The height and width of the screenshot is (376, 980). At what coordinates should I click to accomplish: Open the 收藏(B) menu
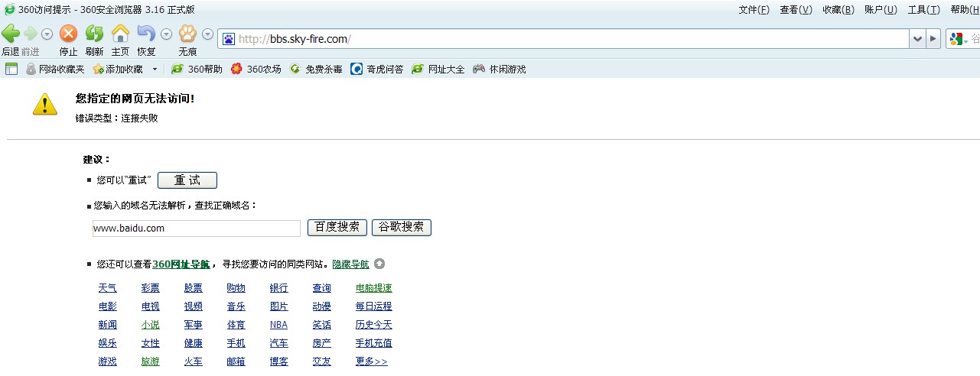(838, 9)
